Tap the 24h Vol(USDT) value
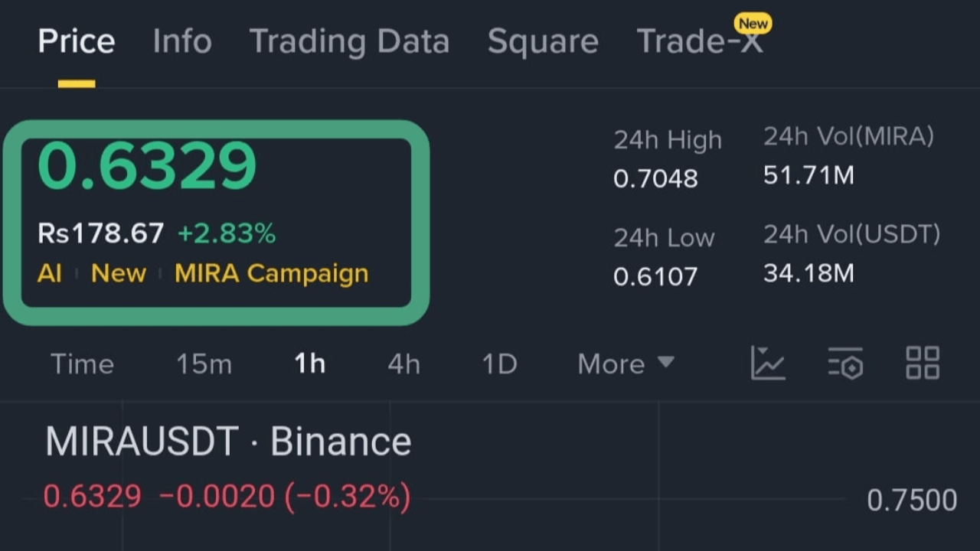This screenshot has height=551, width=980. point(808,273)
